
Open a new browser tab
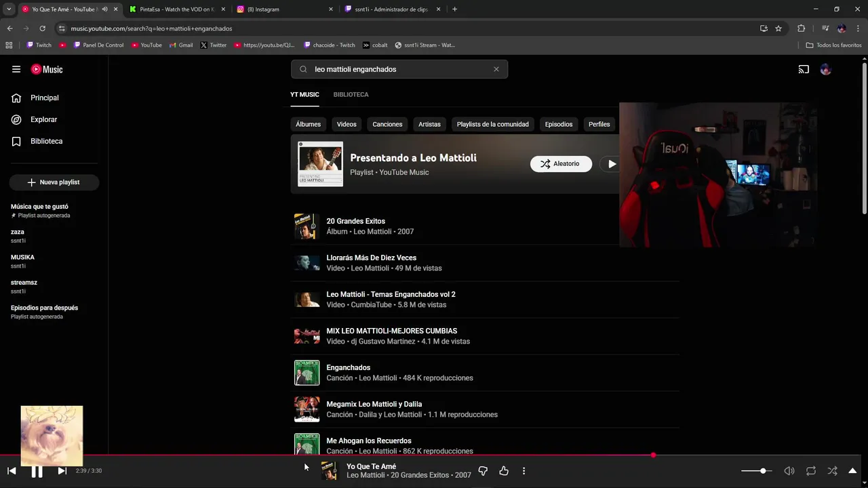point(454,9)
